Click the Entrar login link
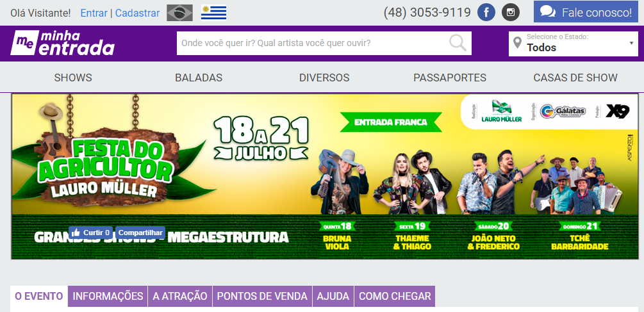 tap(94, 13)
